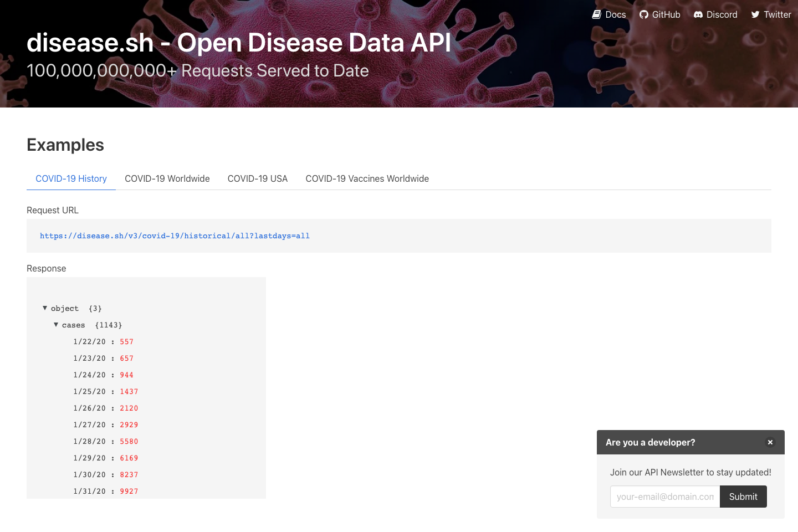Click the Request URL label
Screen dimensions: 798x532
pyautogui.click(x=53, y=210)
